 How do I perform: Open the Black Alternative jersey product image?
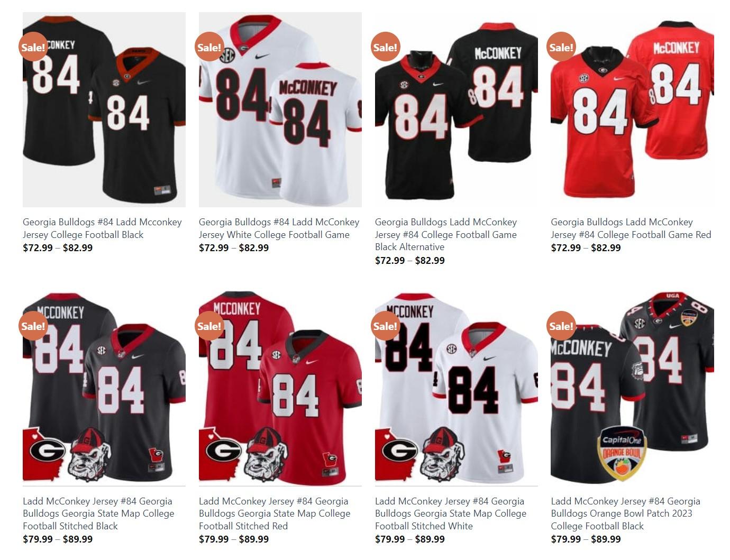tap(457, 109)
